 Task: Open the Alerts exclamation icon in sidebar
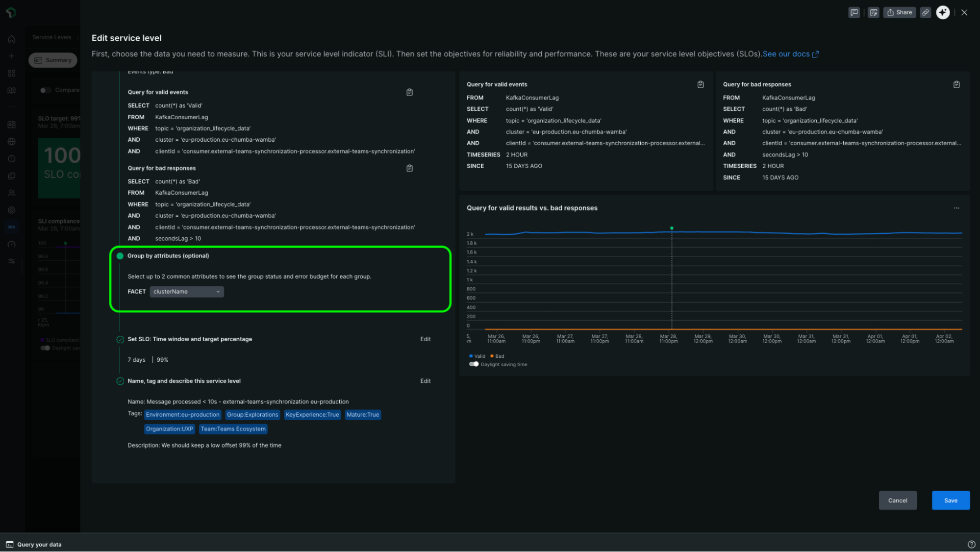[12, 159]
